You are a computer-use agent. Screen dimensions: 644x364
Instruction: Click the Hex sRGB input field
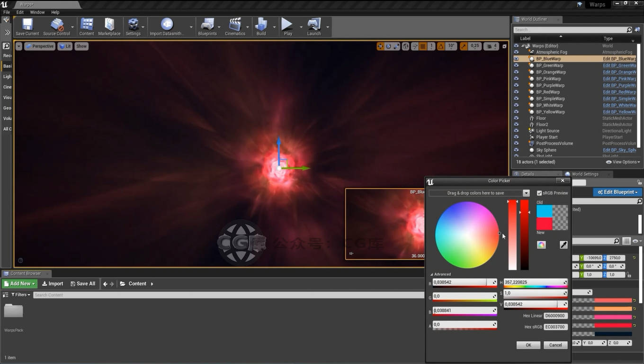point(555,327)
